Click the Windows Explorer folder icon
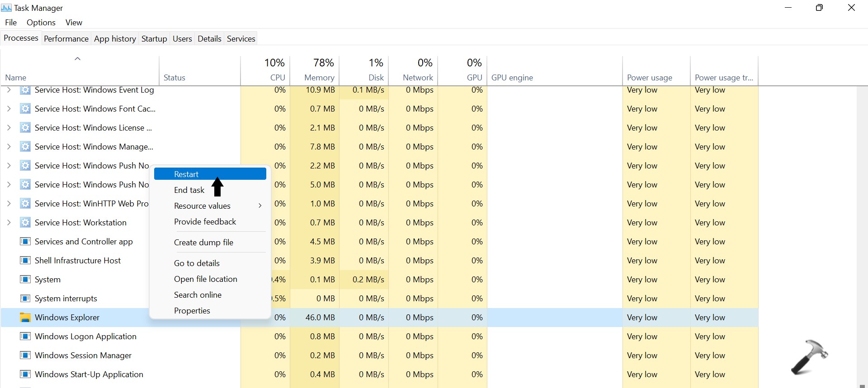This screenshot has width=868, height=388. click(x=25, y=318)
